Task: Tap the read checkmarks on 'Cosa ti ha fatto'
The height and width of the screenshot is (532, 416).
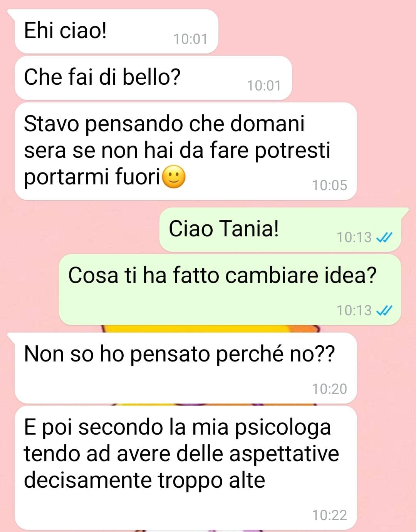Action: 384,310
